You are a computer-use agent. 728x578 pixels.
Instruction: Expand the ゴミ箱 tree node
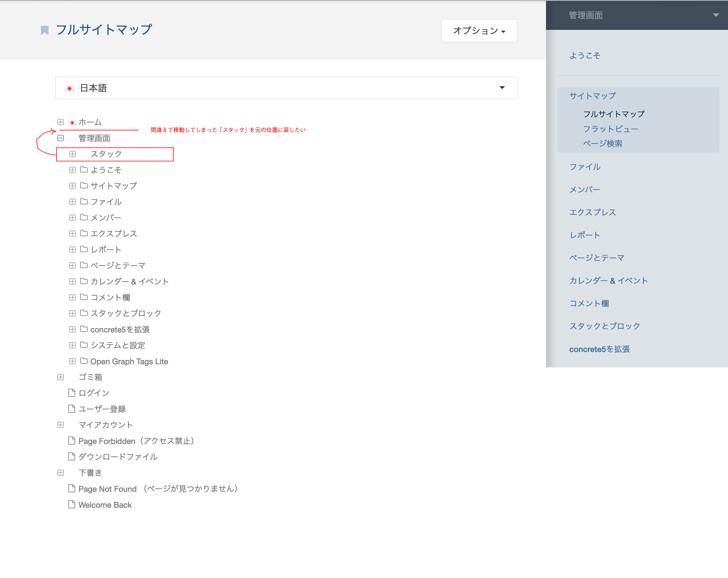point(61,377)
